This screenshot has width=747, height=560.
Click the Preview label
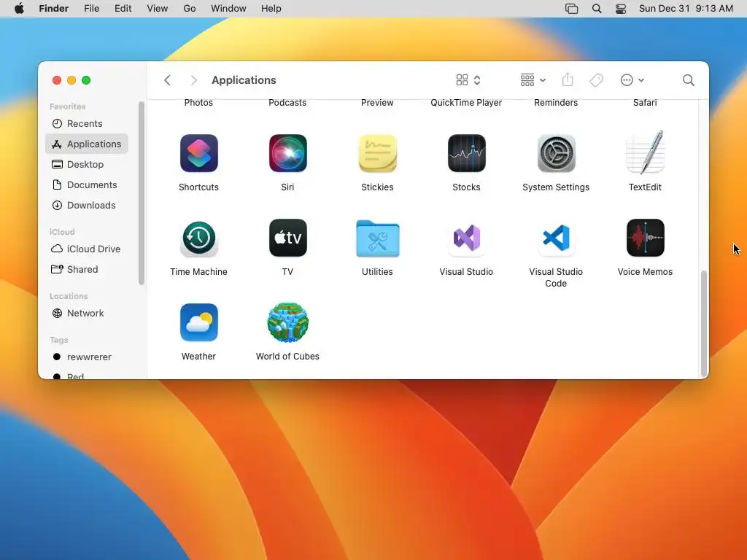pyautogui.click(x=377, y=103)
